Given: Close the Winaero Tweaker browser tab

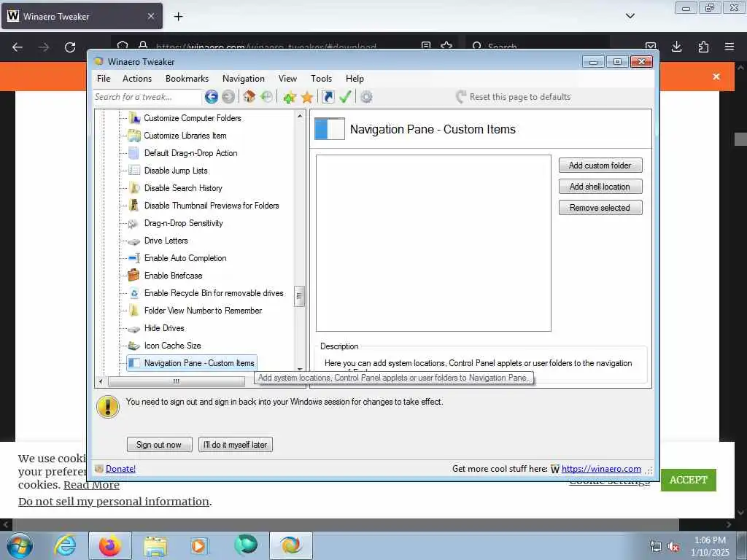Looking at the screenshot, I should point(151,16).
